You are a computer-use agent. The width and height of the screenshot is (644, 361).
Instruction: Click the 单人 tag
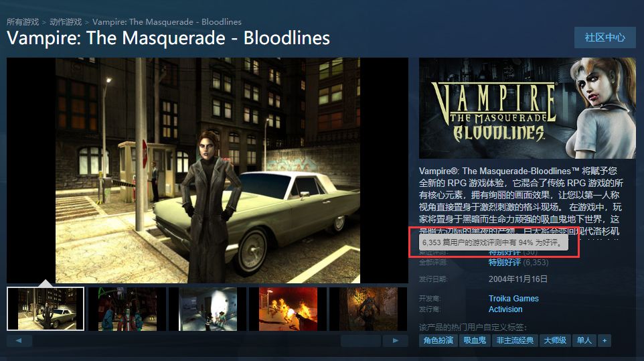coord(584,340)
